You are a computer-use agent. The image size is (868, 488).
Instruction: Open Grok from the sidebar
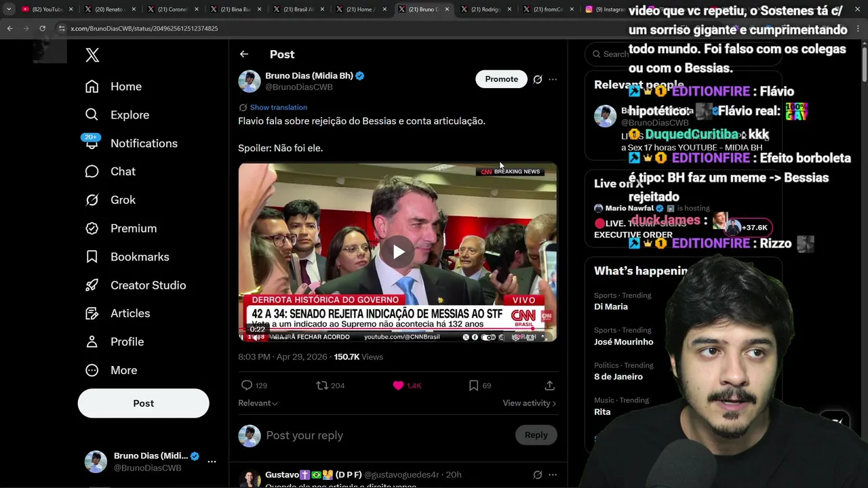[110, 200]
